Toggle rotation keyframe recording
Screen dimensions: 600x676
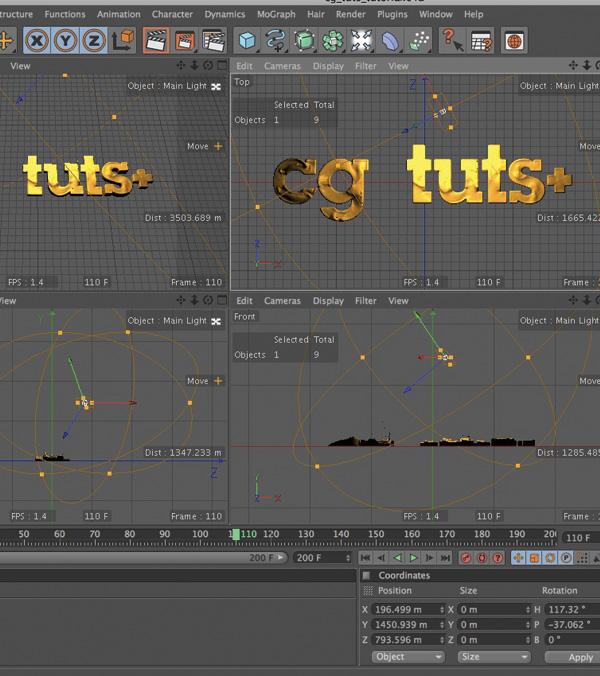click(550, 558)
